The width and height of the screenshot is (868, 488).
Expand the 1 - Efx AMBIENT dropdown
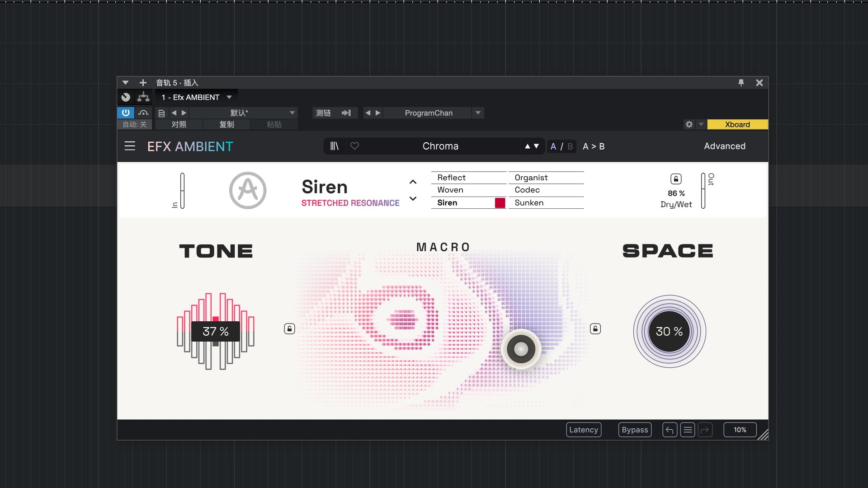point(229,97)
